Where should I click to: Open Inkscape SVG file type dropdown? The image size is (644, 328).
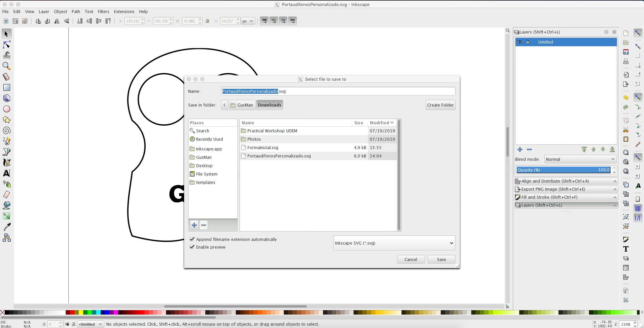394,243
